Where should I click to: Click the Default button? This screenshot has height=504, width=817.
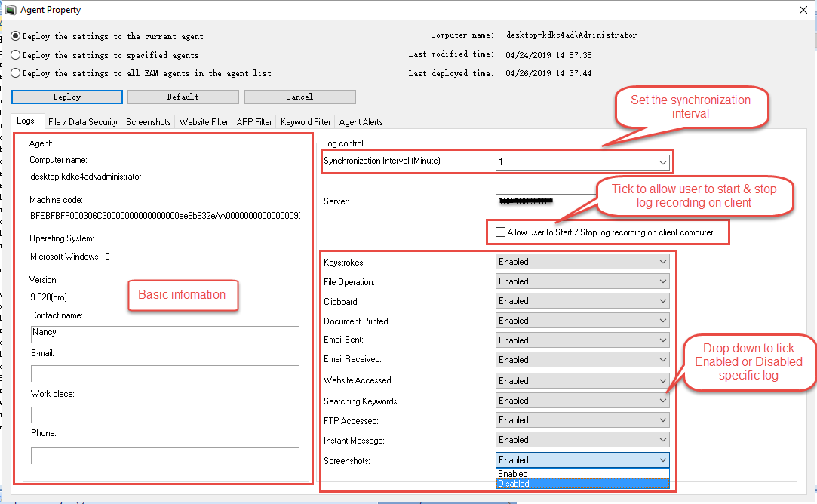(x=182, y=97)
